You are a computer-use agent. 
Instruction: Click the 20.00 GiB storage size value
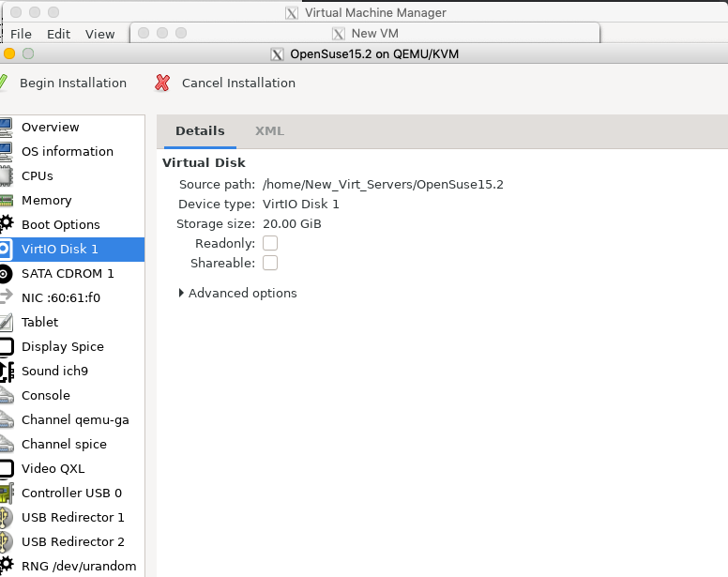292,224
